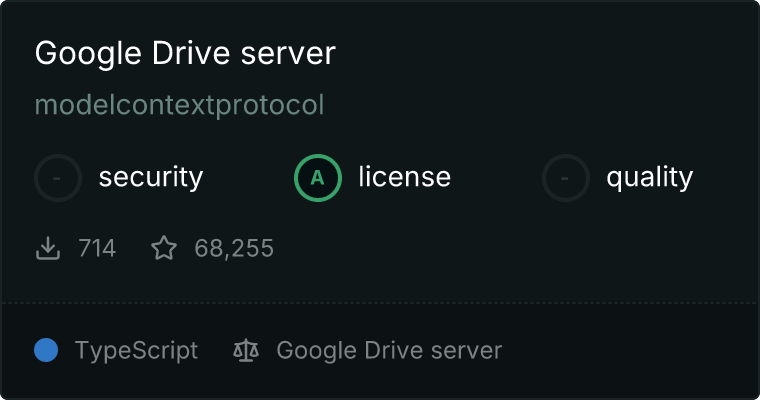760x400 pixels.
Task: Click the footer Google Drive server license text
Action: coord(389,351)
